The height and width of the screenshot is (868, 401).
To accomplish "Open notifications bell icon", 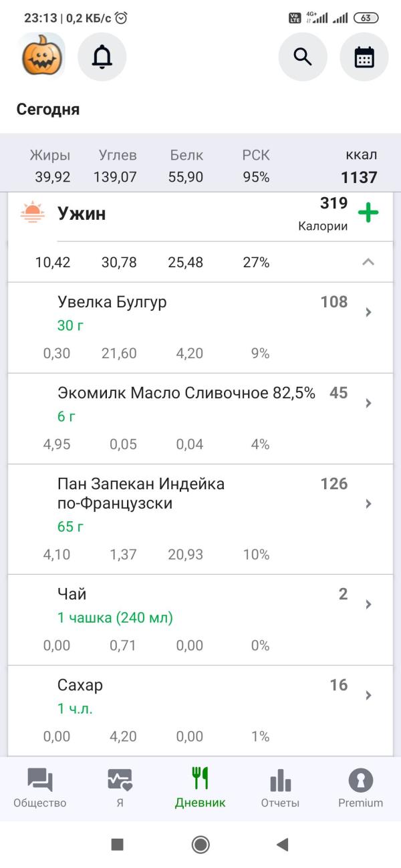I will pos(102,57).
